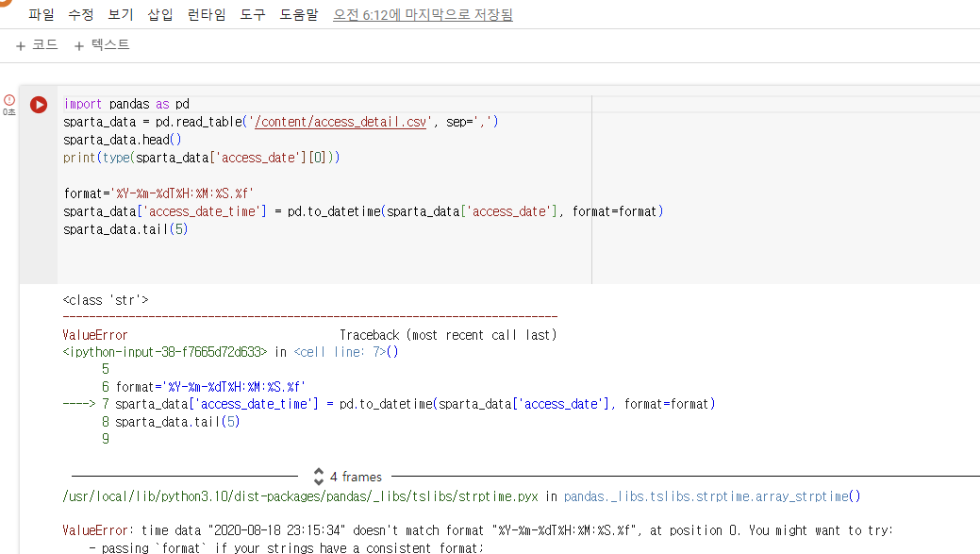
Task: Click the <class 'str'> output text
Action: click(x=106, y=300)
